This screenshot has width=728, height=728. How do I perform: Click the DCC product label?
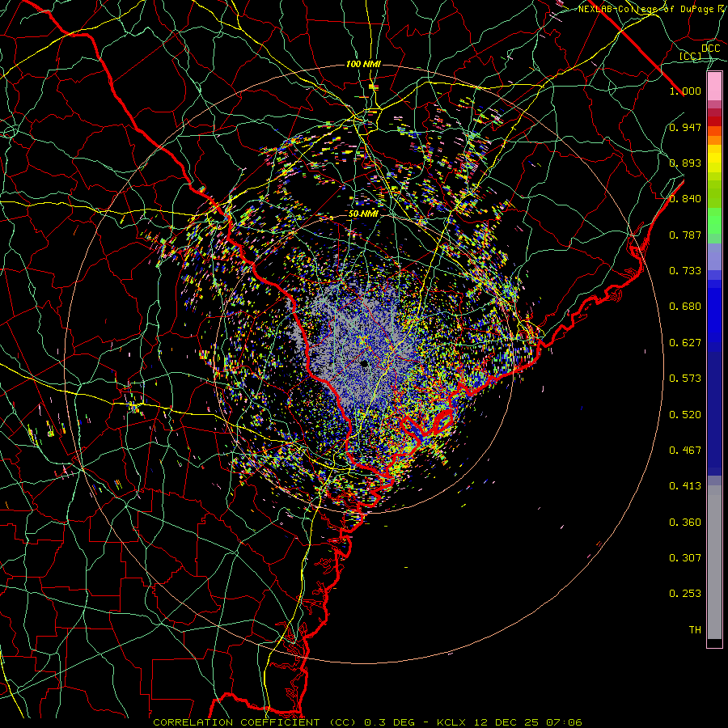(710, 49)
